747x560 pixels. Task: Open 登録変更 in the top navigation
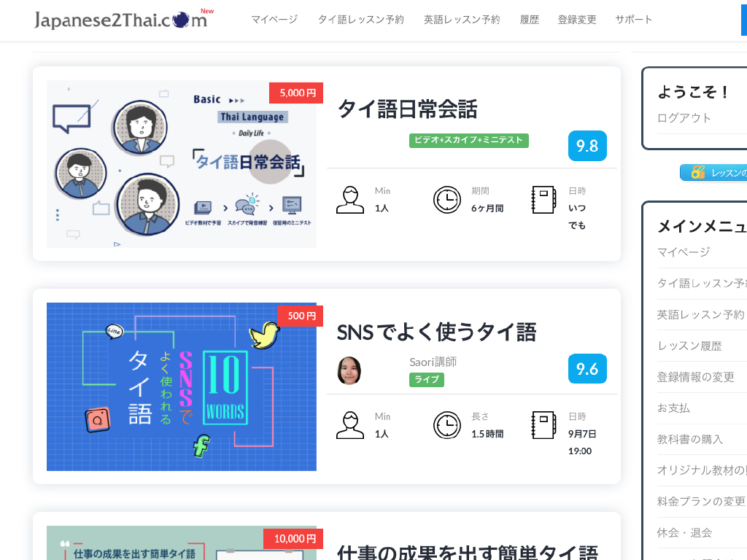click(x=577, y=20)
